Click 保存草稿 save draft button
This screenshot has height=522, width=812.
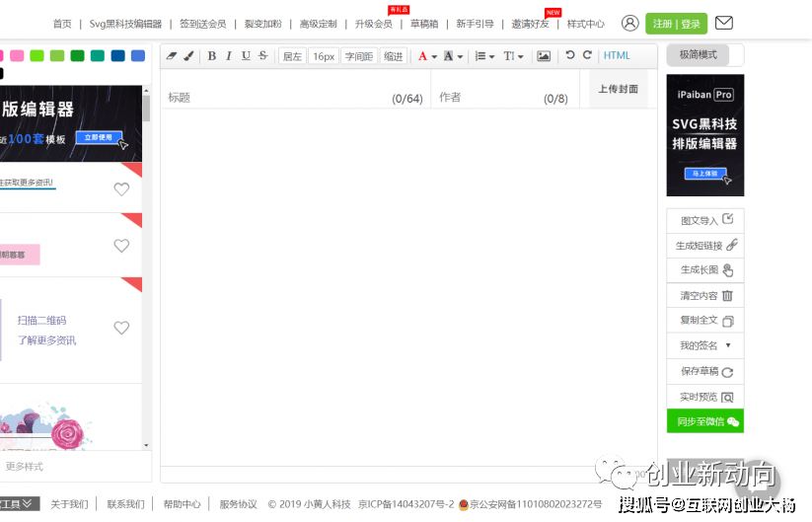705,371
